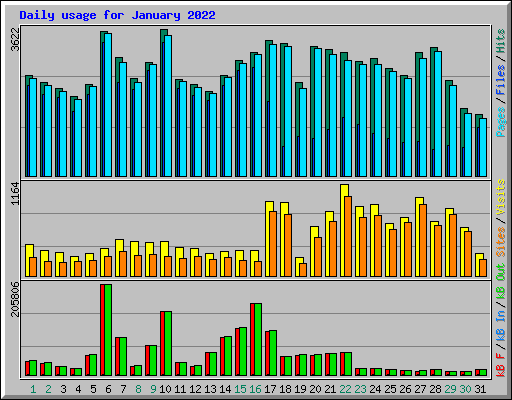Click the 'Hits' legend label
The image size is (512, 400).
pyautogui.click(x=501, y=41)
